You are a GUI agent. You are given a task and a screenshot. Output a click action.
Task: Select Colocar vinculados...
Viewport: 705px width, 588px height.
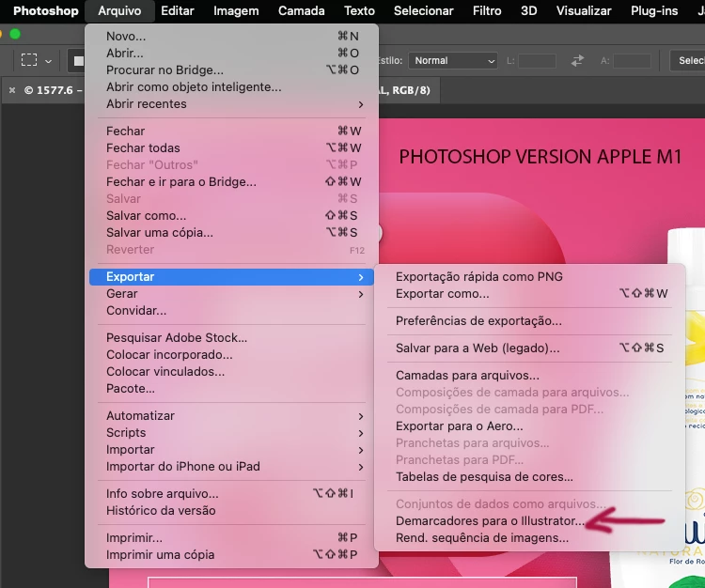[x=231, y=371]
